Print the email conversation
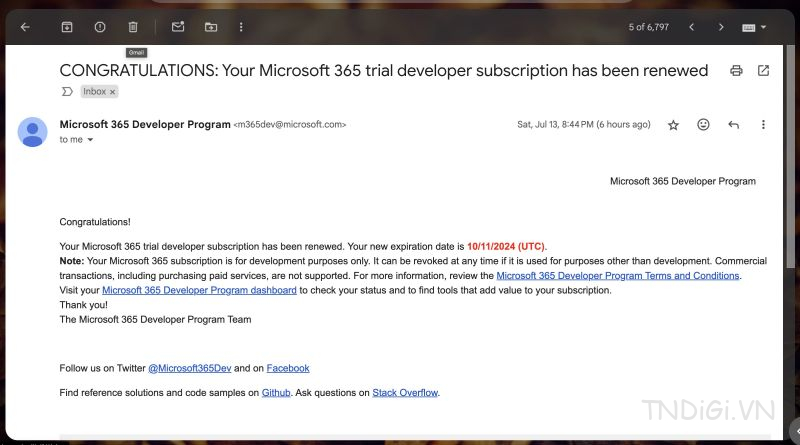The image size is (800, 445). tap(736, 70)
